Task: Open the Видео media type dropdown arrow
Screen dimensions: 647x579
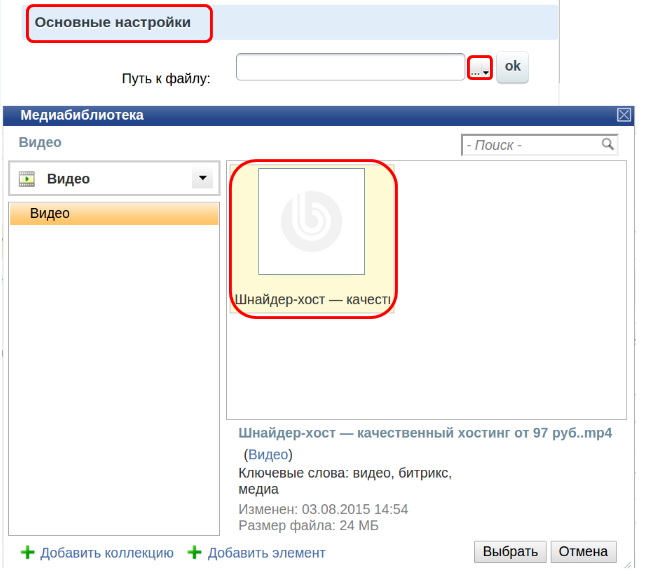Action: [x=203, y=178]
